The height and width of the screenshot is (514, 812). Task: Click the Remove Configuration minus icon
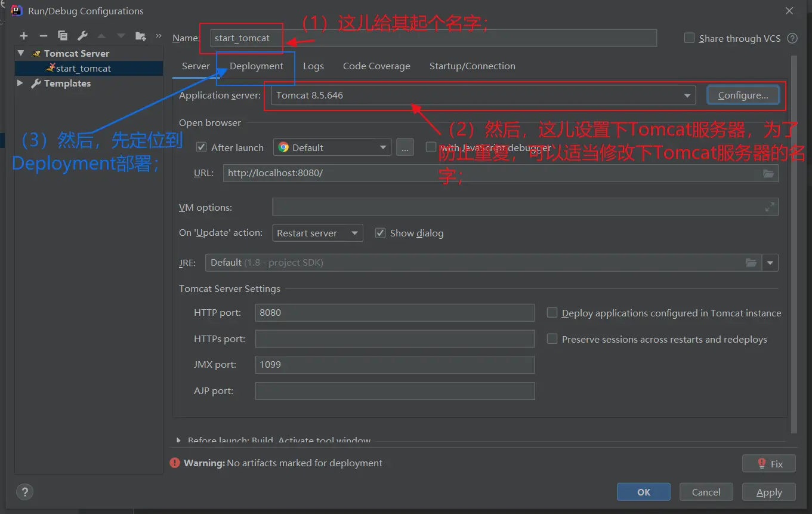pyautogui.click(x=43, y=36)
